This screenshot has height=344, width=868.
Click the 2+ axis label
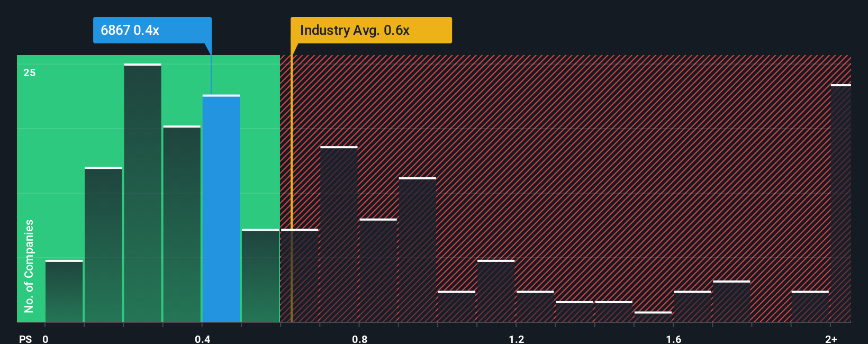(831, 339)
